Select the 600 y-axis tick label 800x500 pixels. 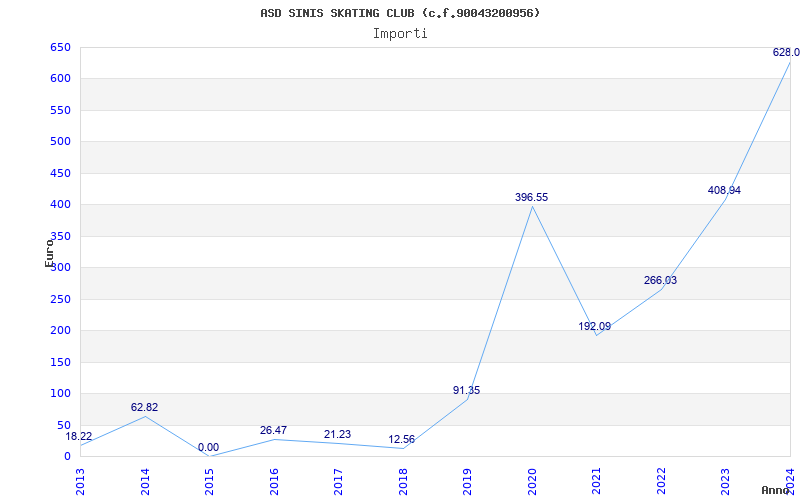(60, 79)
